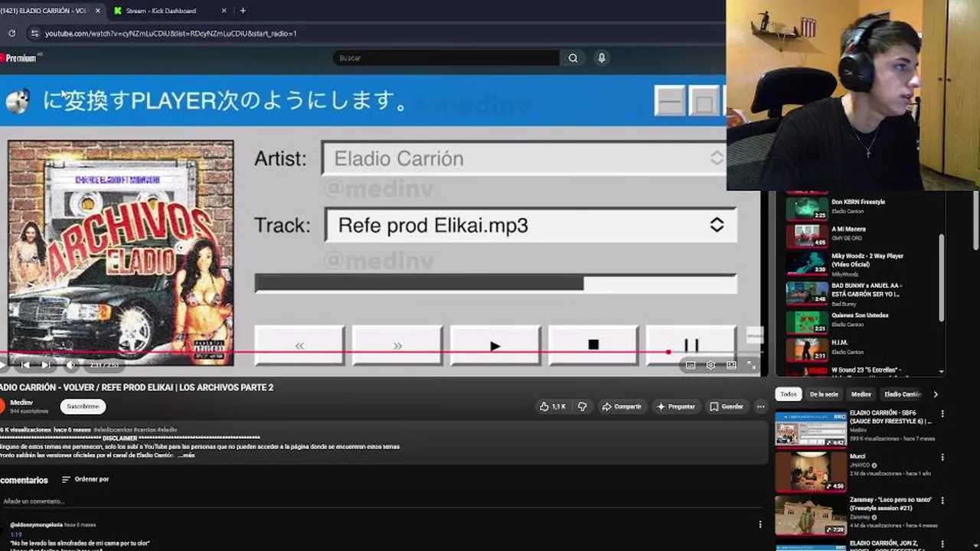This screenshot has width=980, height=551.
Task: Select the ELADIO CARRIÓN - VOL browser tab
Action: tap(47, 11)
